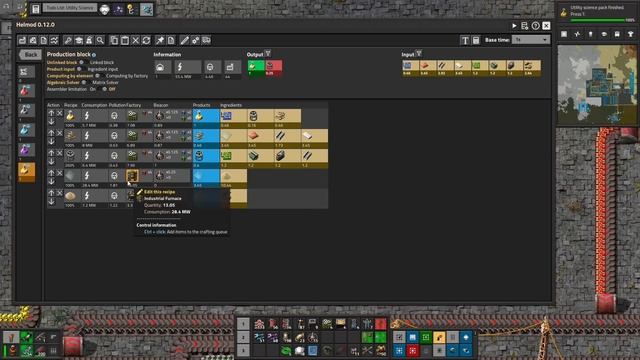Click the green utility science pack output
The image size is (640, 360).
click(256, 68)
